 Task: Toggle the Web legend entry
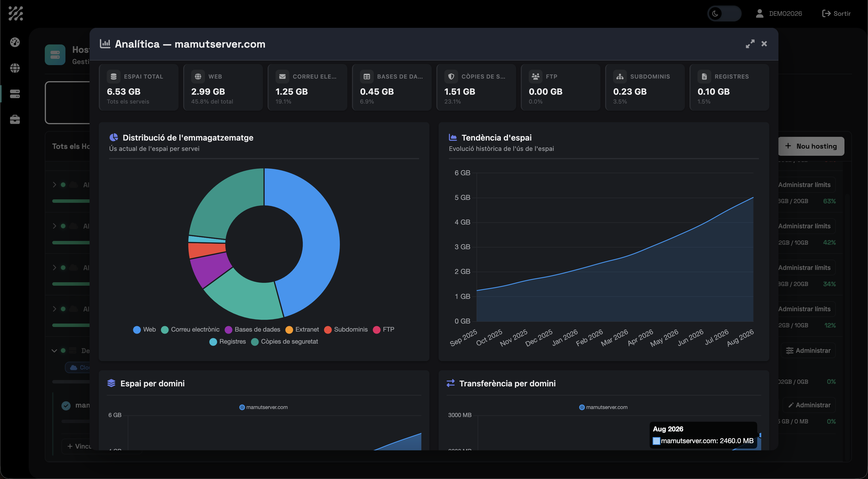[145, 330]
